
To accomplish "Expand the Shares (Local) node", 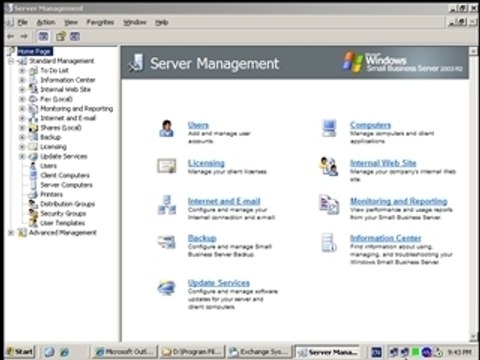I will [x=22, y=128].
